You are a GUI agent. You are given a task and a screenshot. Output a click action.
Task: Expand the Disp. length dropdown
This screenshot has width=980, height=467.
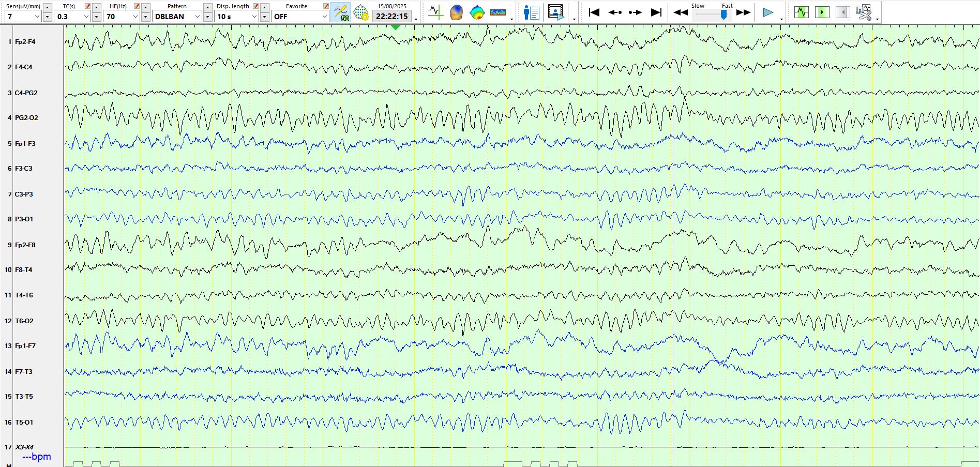pos(254,17)
